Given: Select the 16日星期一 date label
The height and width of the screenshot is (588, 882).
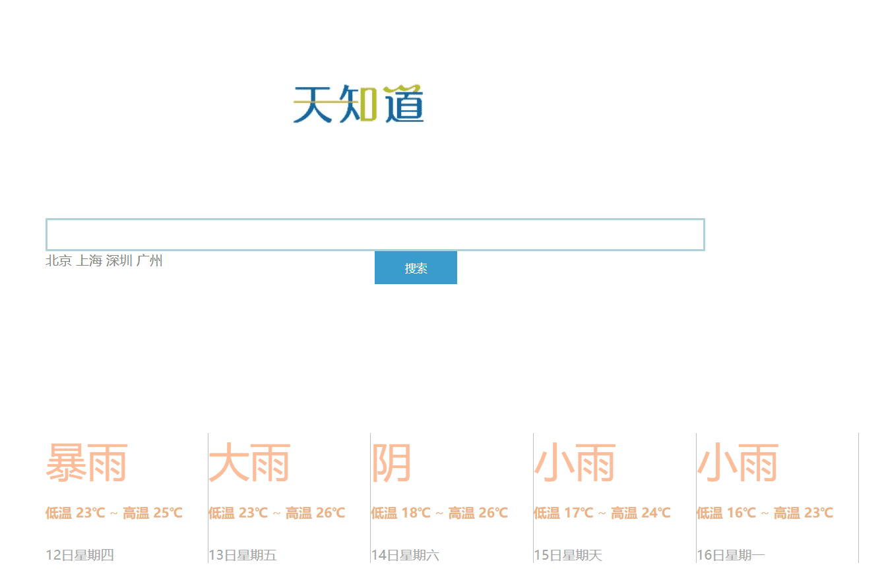Looking at the screenshot, I should tap(731, 555).
